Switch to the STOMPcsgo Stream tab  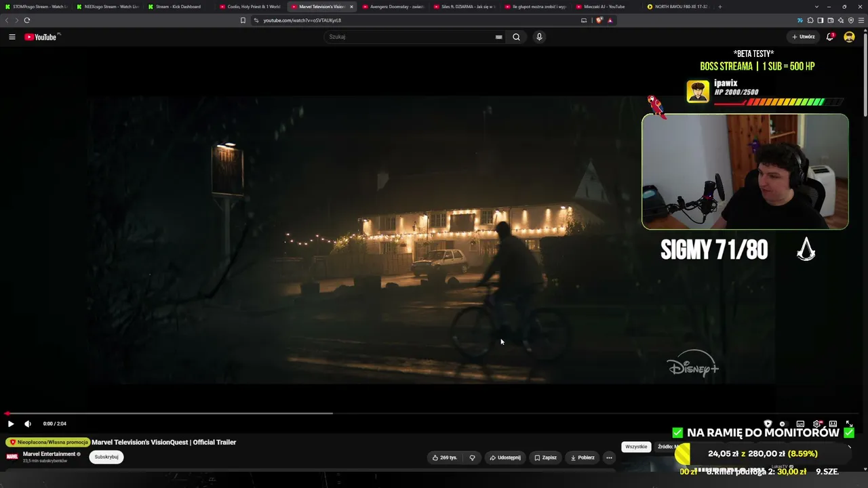coord(37,7)
